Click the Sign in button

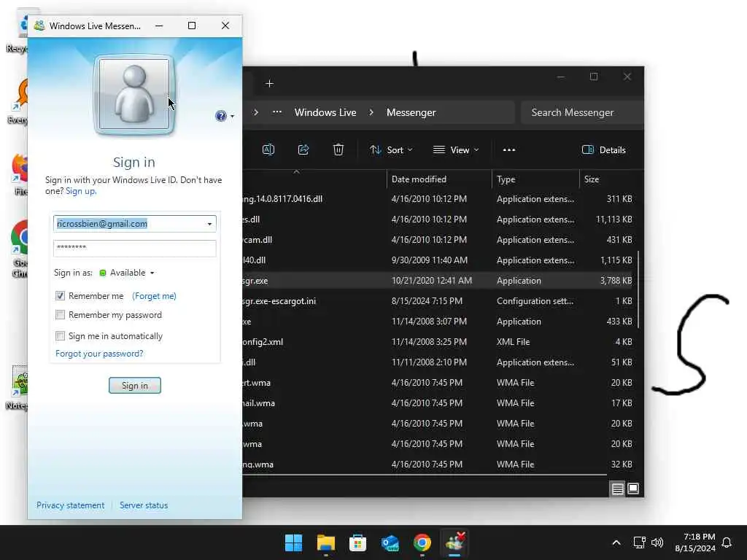coord(135,385)
